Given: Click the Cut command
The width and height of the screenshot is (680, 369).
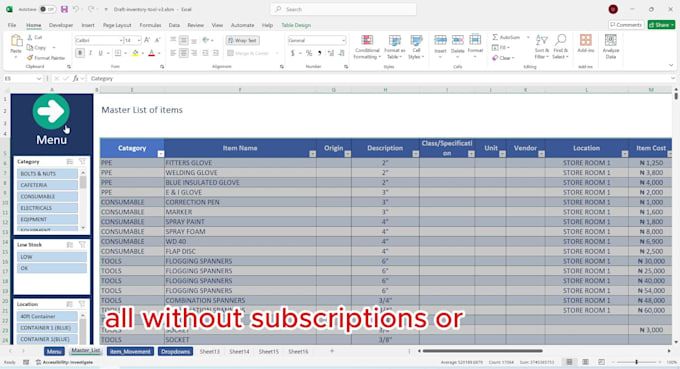Looking at the screenshot, I should click(x=35, y=38).
